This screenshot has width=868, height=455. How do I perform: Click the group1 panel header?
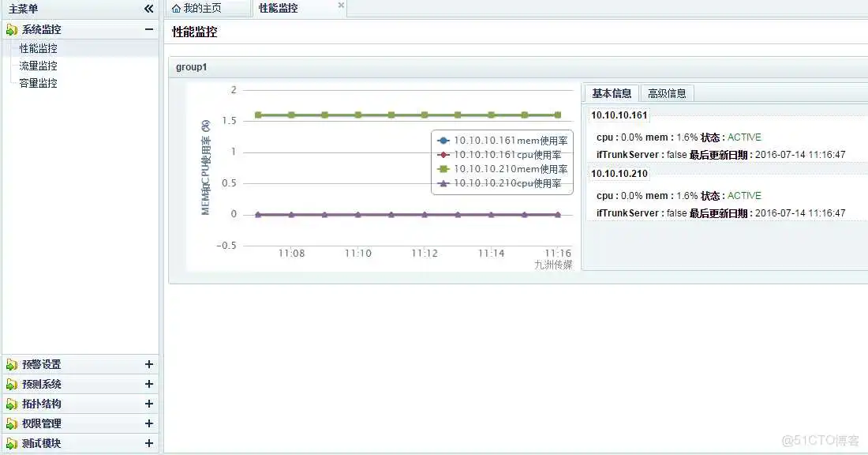point(191,66)
